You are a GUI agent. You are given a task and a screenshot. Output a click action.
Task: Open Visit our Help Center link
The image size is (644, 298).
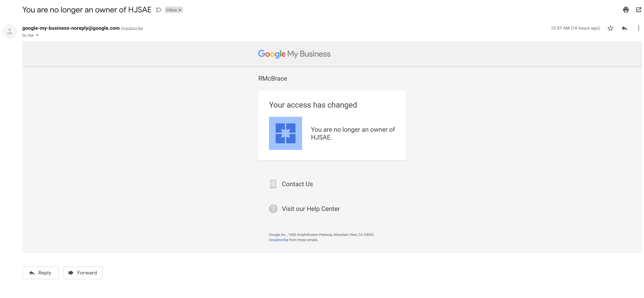click(311, 209)
